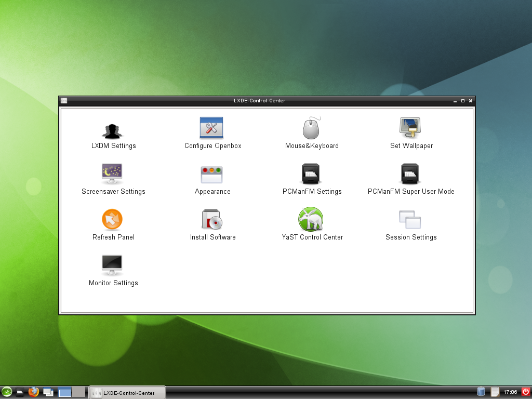The width and height of the screenshot is (532, 399).
Task: Click the Refresh Panel icon
Action: (x=112, y=220)
